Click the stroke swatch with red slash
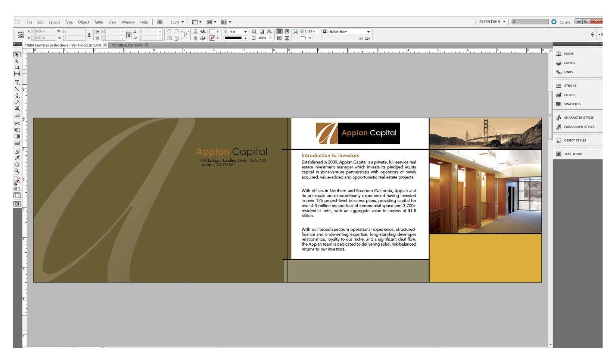 click(x=212, y=38)
